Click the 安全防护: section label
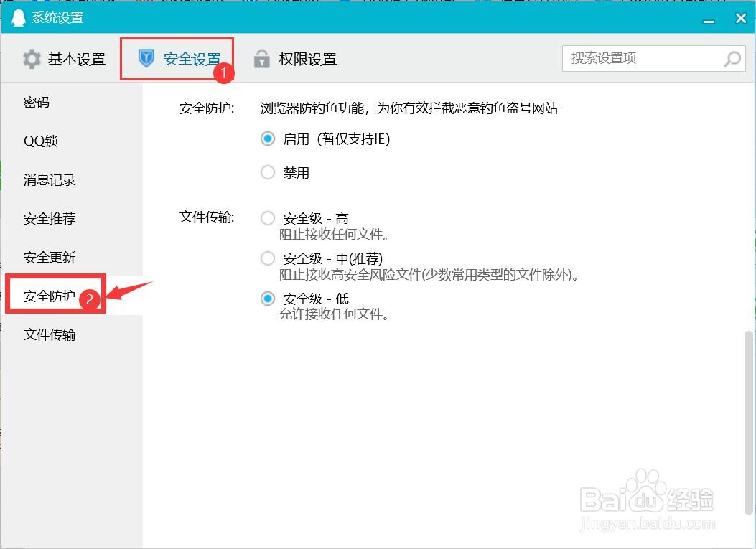Image resolution: width=756 pixels, height=549 pixels. point(207,108)
